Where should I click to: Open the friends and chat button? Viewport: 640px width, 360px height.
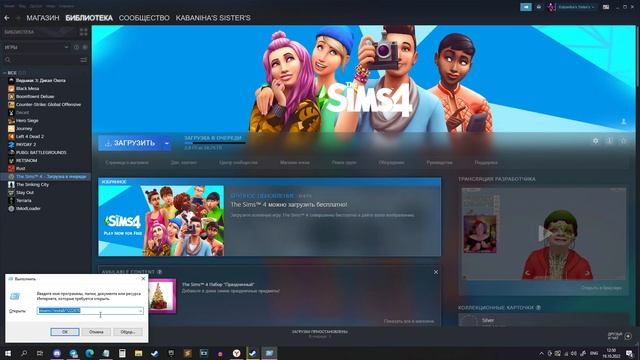pos(619,336)
